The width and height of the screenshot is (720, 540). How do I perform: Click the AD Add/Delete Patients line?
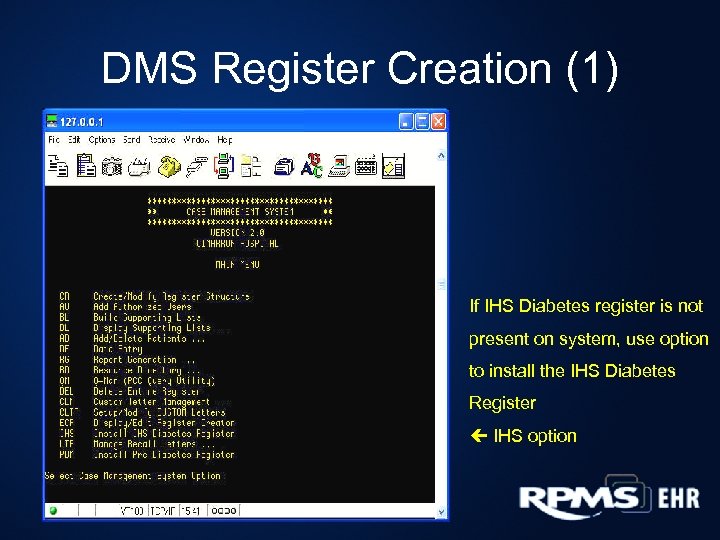click(x=132, y=338)
